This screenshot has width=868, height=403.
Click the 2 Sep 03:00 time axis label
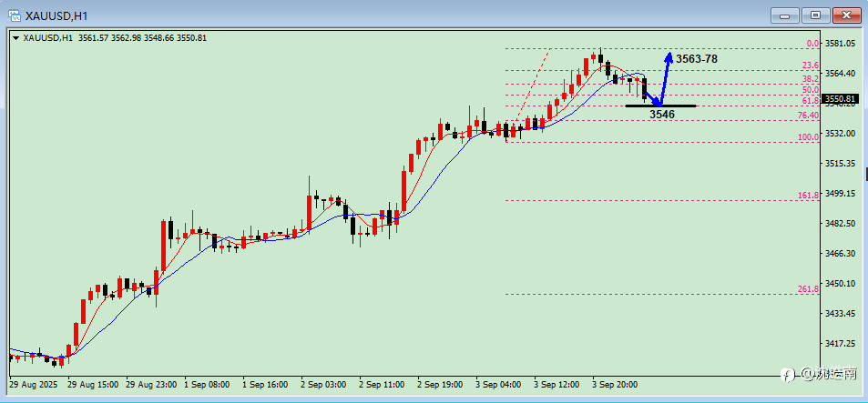click(x=324, y=384)
